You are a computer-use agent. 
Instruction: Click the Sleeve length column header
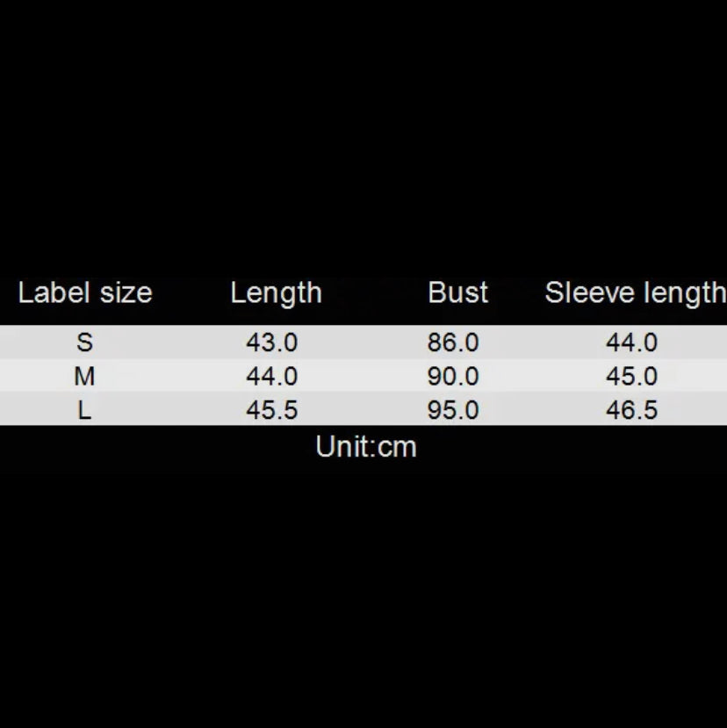tap(634, 292)
